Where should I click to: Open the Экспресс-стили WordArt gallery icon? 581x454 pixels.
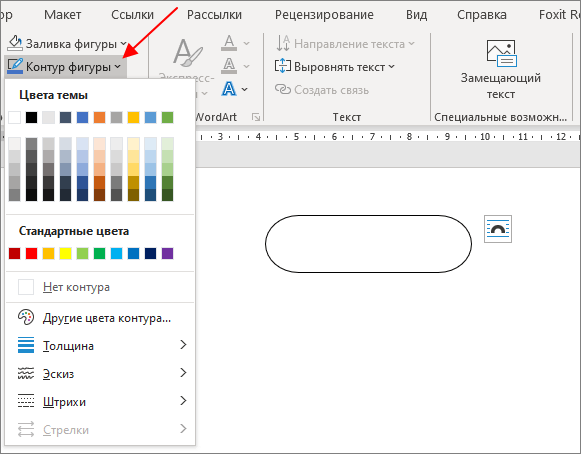point(187,53)
